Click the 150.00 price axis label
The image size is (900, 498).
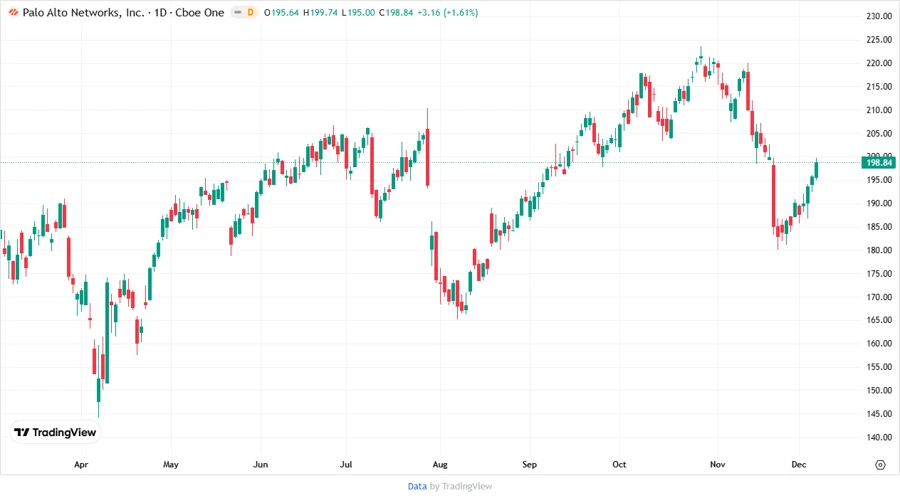coord(879,391)
